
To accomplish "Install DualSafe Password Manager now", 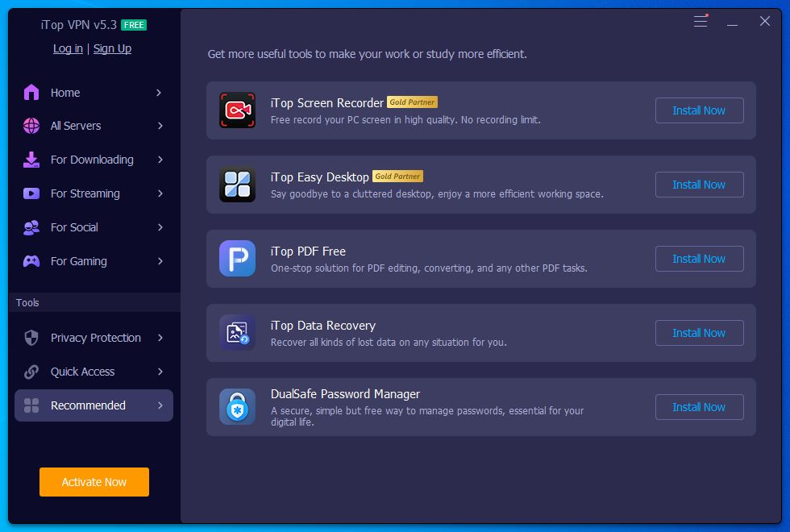I will pos(700,407).
